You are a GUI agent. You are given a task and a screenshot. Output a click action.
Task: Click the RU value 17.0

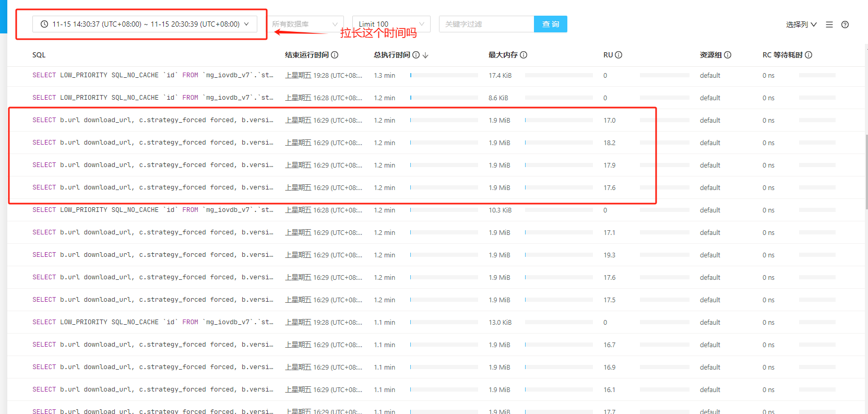coord(610,120)
